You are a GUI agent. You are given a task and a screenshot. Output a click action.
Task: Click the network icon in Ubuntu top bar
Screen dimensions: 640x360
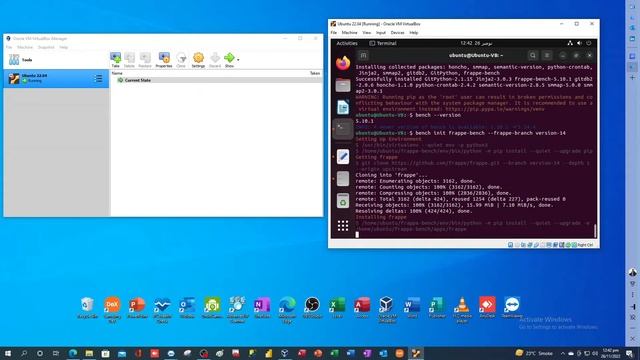pos(570,43)
